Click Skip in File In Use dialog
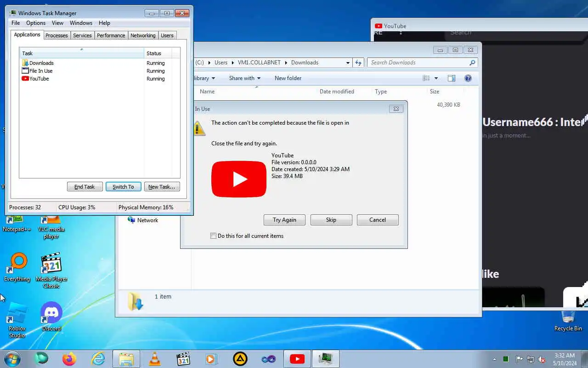588x368 pixels. coord(331,220)
